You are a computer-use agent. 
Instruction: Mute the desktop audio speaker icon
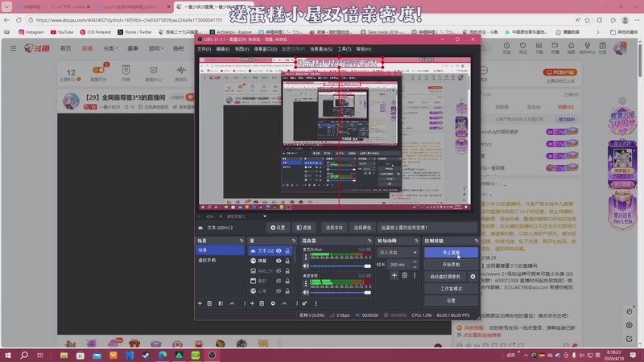[306, 292]
